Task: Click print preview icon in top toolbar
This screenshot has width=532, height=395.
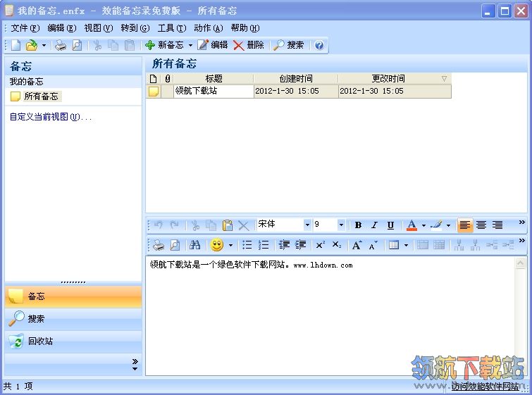Action: point(77,45)
